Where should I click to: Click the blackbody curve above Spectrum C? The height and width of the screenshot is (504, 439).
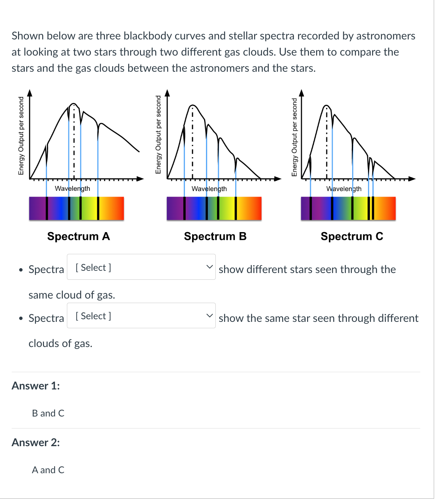pos(326,106)
